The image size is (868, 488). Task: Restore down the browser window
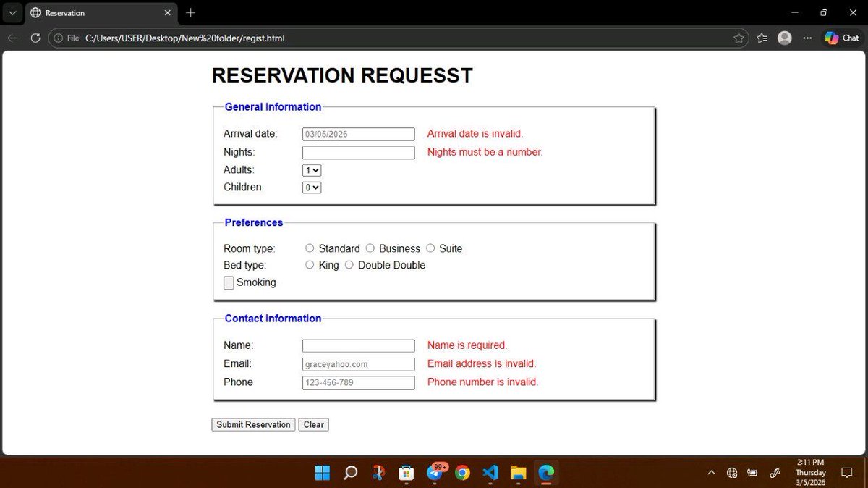point(823,12)
